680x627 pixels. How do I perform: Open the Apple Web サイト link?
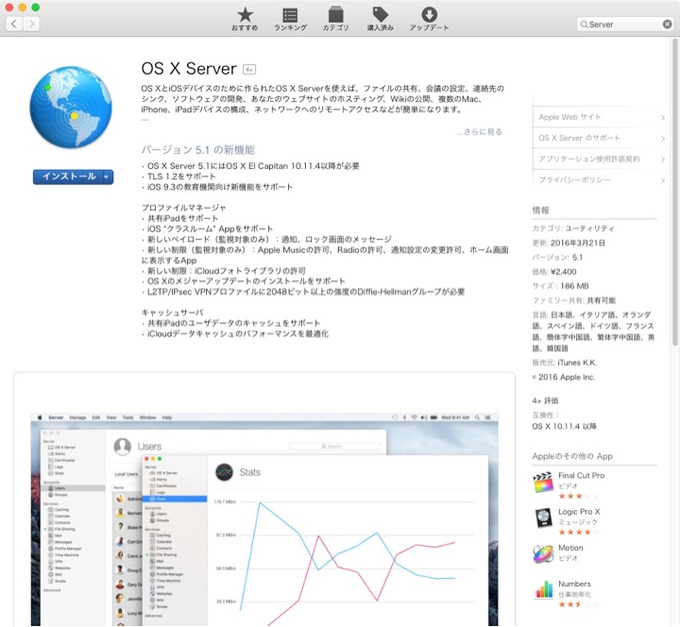click(570, 117)
